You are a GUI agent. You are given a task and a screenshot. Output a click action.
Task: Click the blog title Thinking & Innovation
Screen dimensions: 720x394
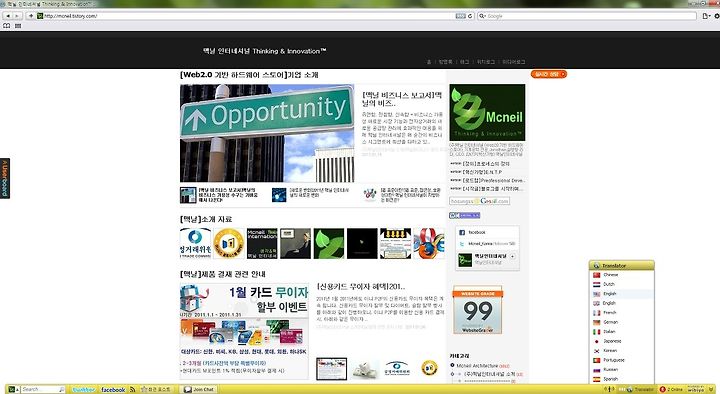[264, 51]
